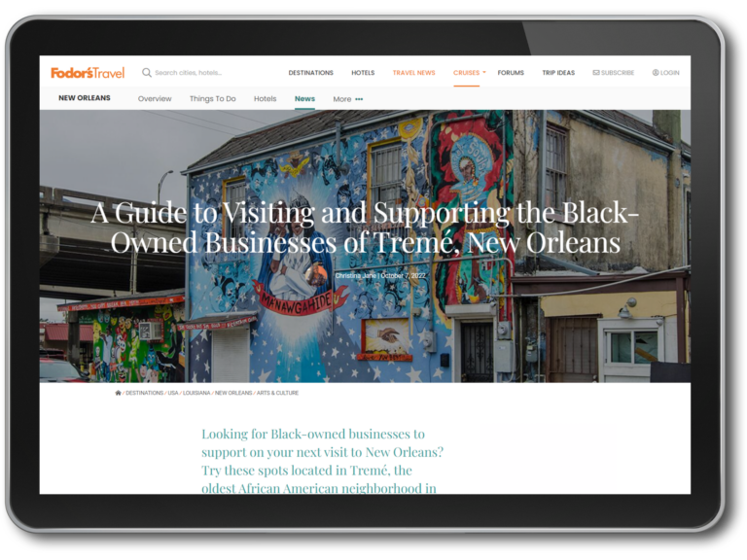Click the article title headline
This screenshot has width=747, height=560.
pos(365,227)
